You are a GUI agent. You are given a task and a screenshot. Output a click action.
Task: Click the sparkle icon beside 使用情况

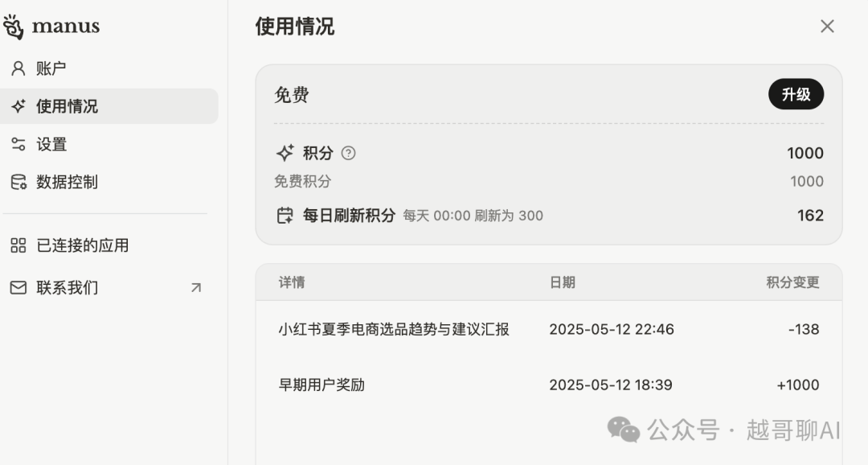click(x=18, y=106)
